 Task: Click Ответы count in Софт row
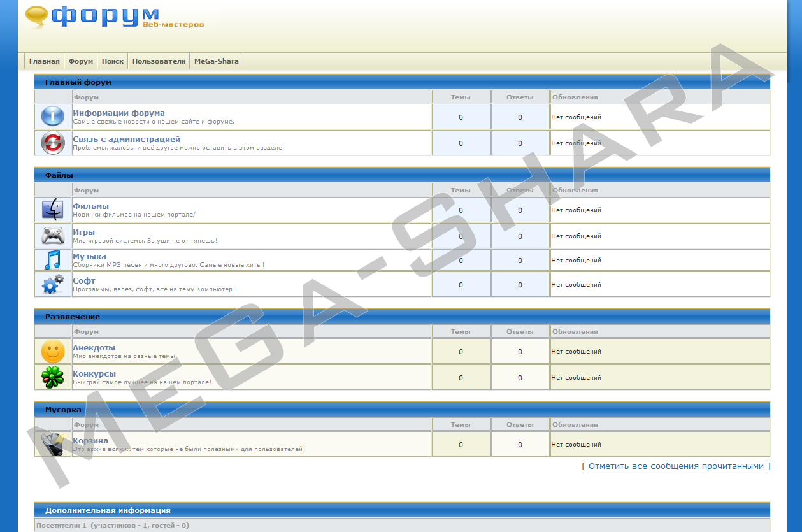520,285
